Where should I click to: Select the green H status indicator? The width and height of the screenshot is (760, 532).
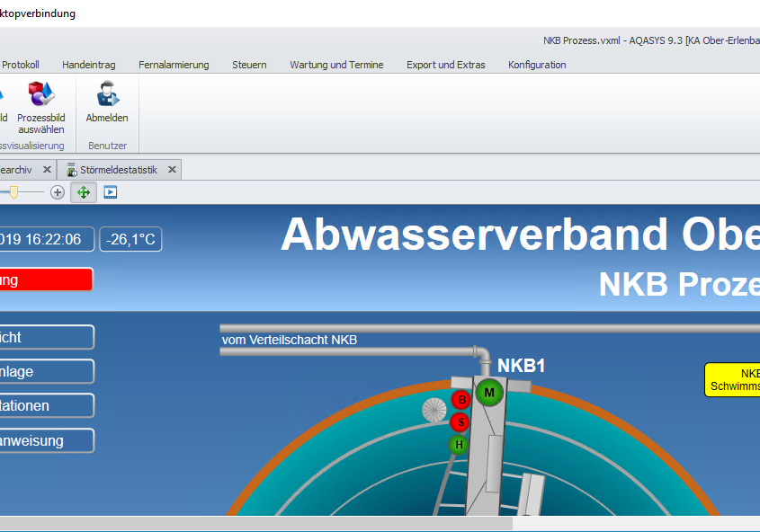click(x=459, y=445)
